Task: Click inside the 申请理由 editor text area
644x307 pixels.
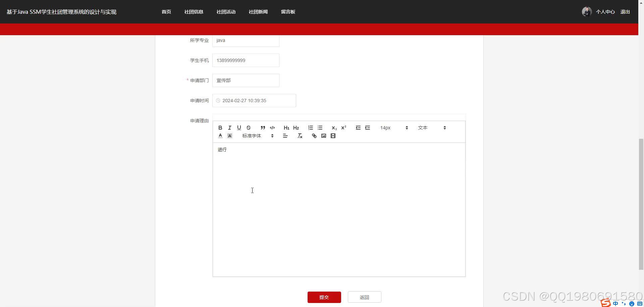Action: coord(339,209)
